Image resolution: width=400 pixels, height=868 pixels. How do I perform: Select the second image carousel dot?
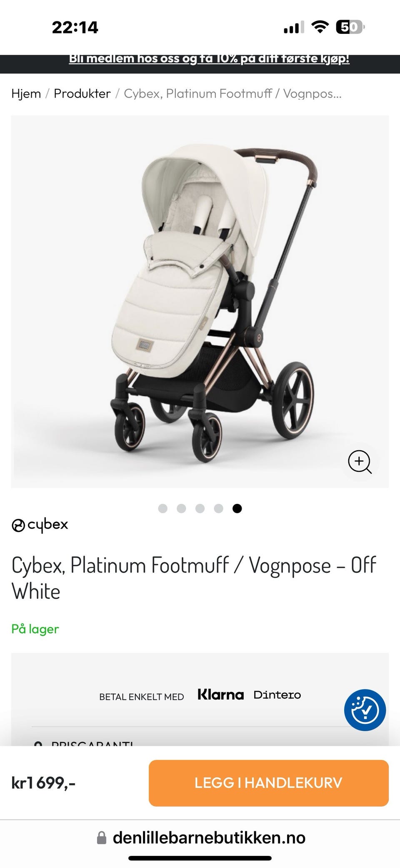pyautogui.click(x=181, y=508)
